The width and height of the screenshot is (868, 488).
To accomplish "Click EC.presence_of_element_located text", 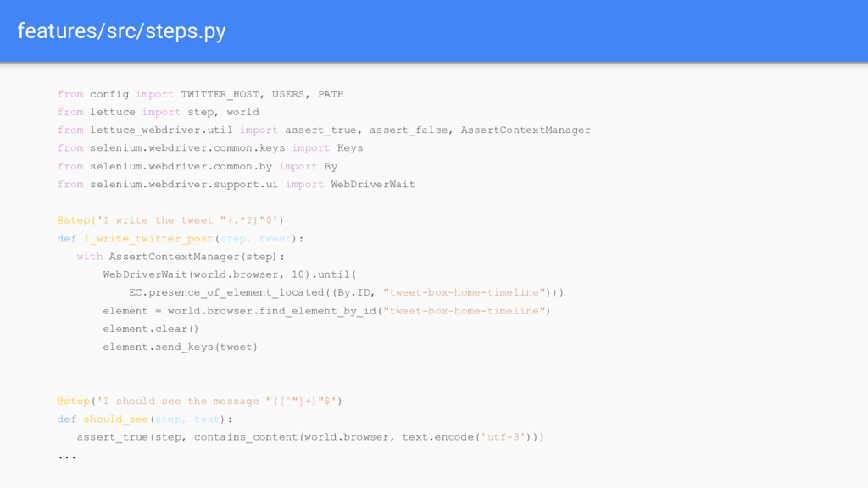I will 226,292.
